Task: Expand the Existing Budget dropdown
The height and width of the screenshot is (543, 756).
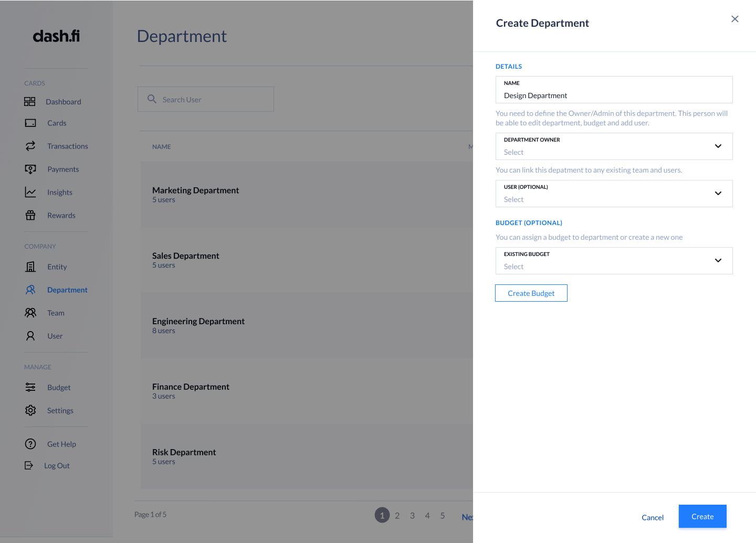Action: pyautogui.click(x=718, y=261)
